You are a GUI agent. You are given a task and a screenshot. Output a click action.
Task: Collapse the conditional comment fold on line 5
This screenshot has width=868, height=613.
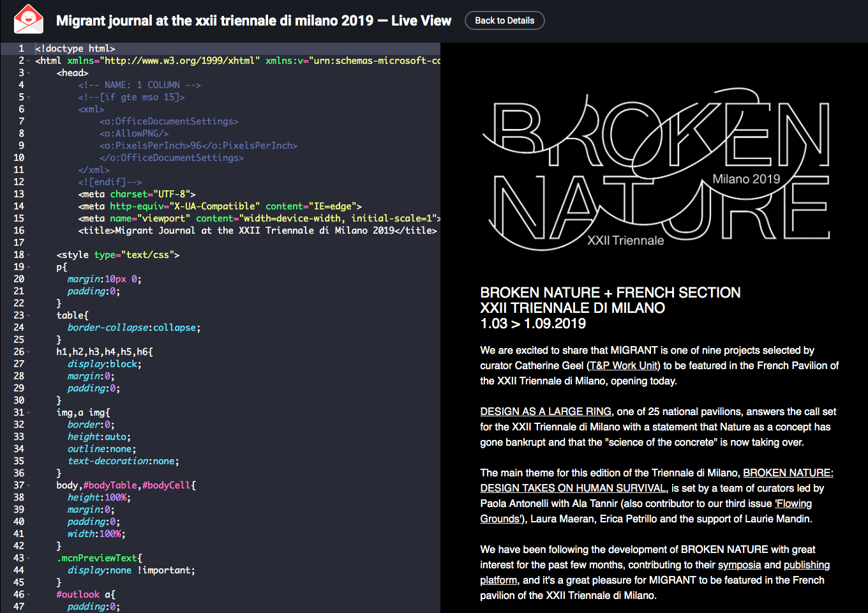click(x=29, y=97)
